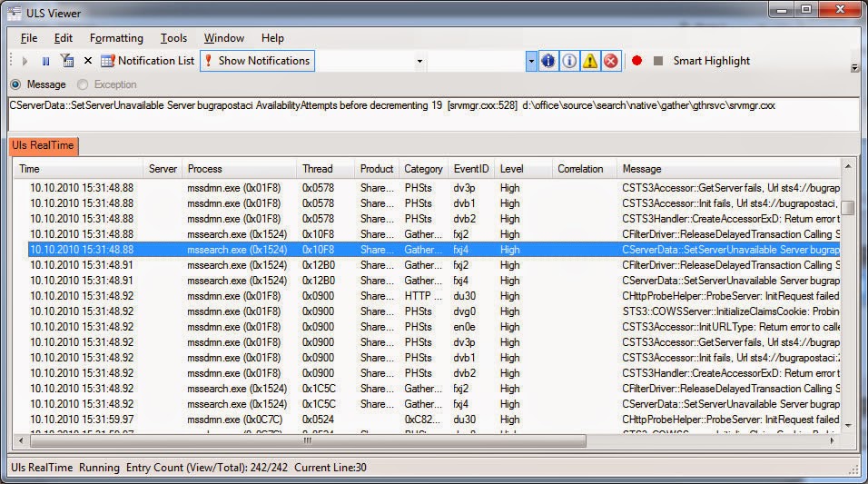Toggle the blue verbose info level icon
This screenshot has height=484, width=868.
548,61
